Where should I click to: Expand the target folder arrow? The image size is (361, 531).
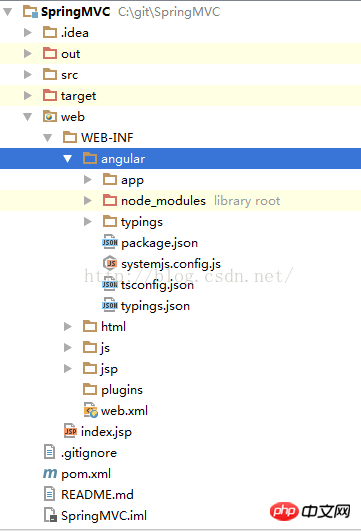pyautogui.click(x=28, y=95)
